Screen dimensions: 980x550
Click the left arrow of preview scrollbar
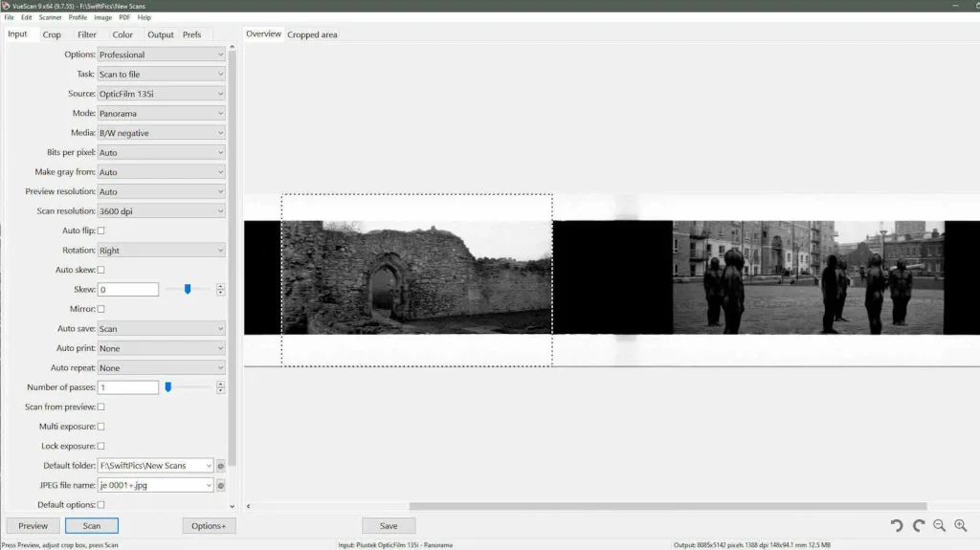[x=248, y=506]
